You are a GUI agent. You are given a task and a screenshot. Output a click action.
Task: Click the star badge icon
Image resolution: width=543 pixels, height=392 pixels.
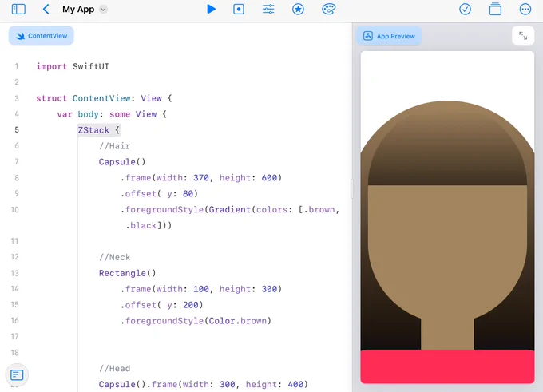coord(298,9)
